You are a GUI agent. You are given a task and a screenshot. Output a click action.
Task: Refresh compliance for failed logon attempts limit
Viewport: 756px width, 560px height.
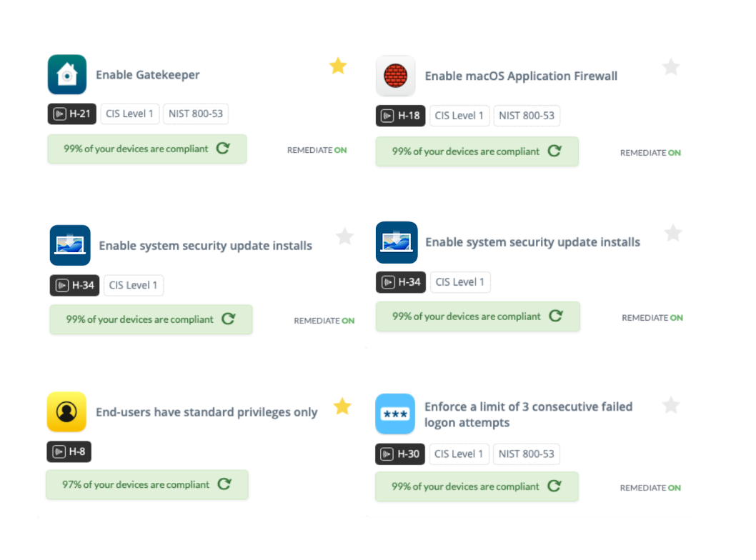point(554,486)
